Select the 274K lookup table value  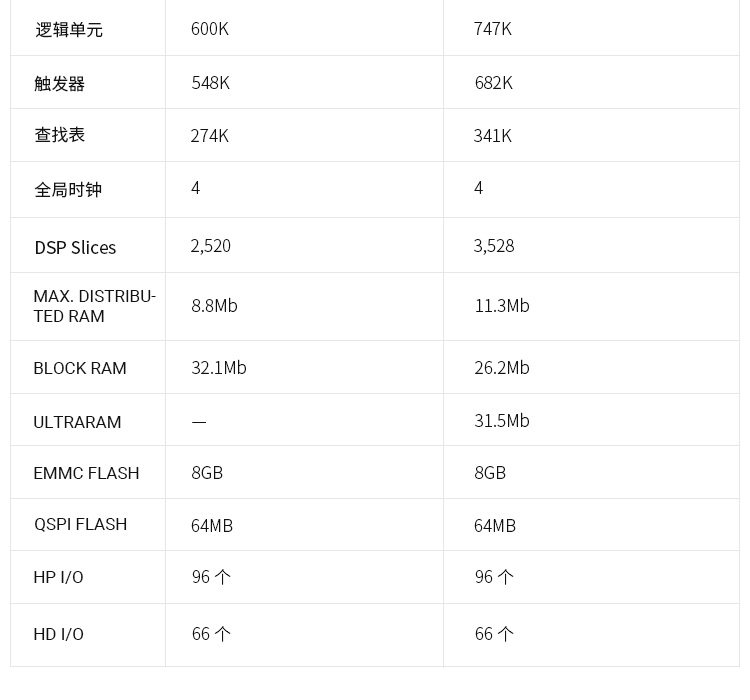[x=210, y=136]
